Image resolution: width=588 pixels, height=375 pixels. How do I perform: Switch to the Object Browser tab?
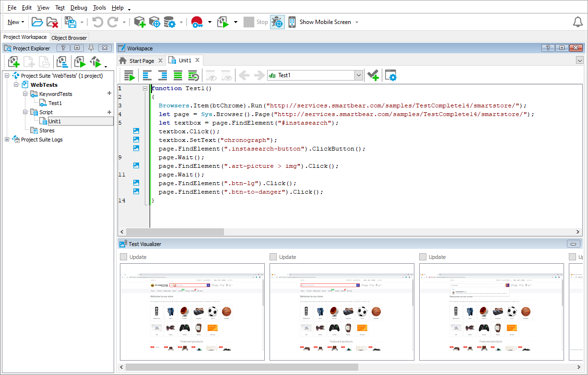coord(69,38)
